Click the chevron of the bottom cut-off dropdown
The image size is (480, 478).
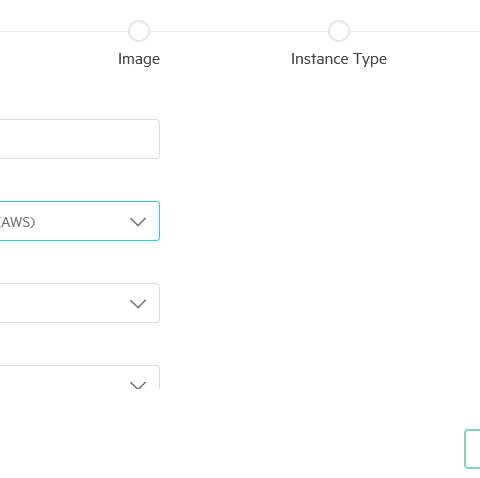tap(138, 385)
